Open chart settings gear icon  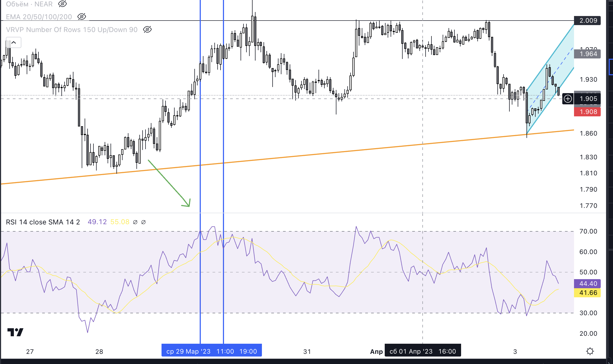(590, 351)
